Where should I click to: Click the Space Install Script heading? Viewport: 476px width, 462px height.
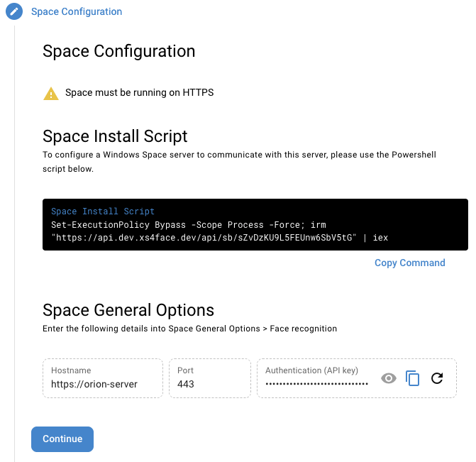click(x=115, y=136)
